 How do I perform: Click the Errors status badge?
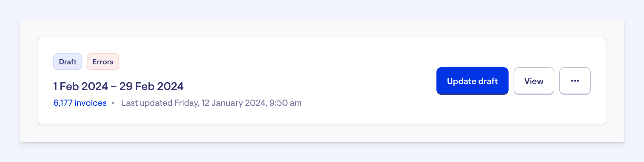tap(103, 62)
